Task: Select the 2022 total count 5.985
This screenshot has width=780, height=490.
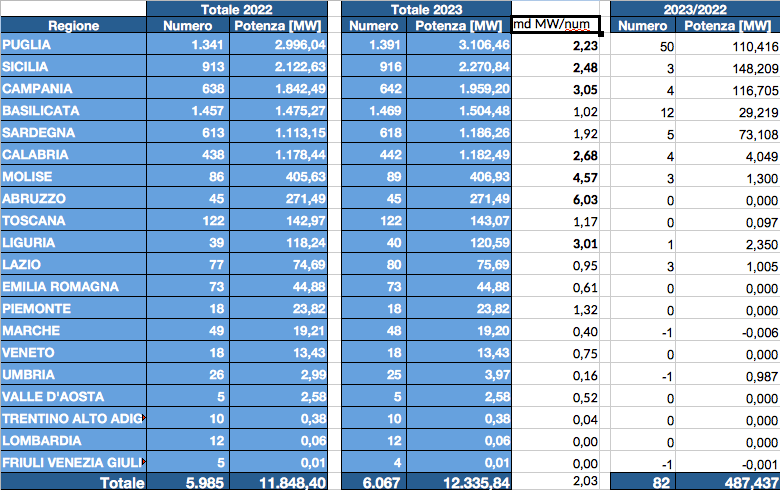Action: click(x=185, y=482)
